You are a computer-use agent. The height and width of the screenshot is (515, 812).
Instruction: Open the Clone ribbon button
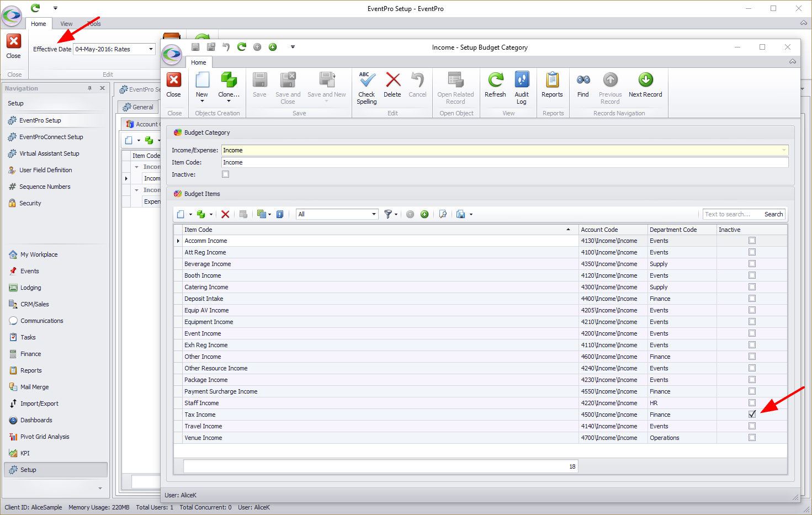pyautogui.click(x=229, y=87)
